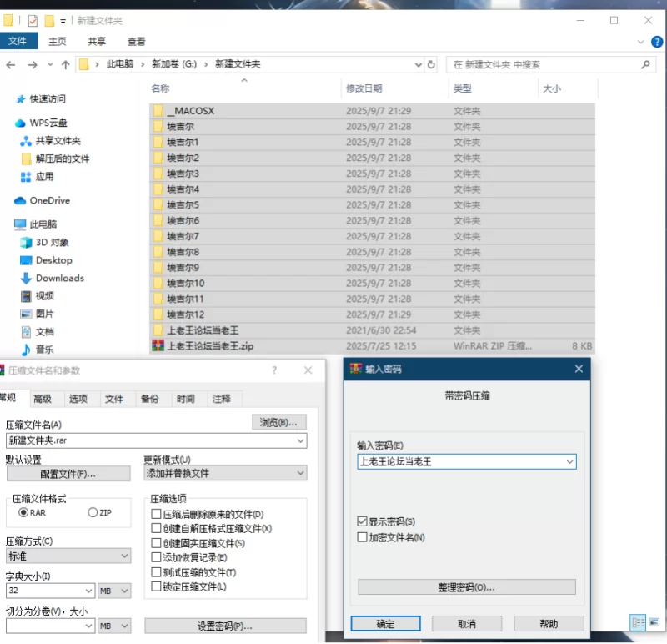
Task: Go back with the Explorer back arrow
Action: [x=11, y=65]
